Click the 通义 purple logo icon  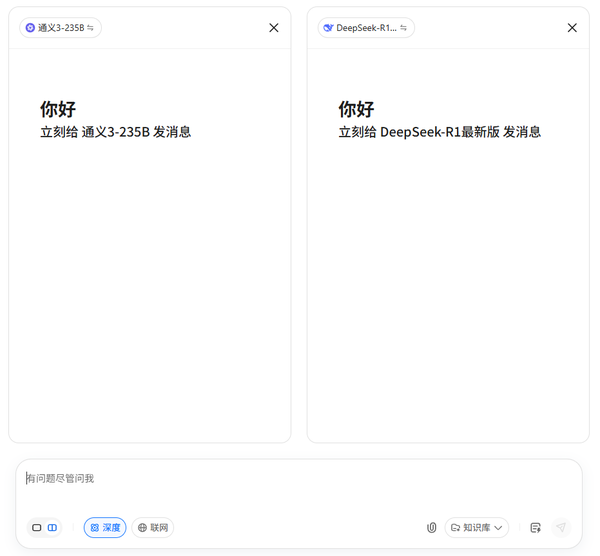click(x=30, y=28)
